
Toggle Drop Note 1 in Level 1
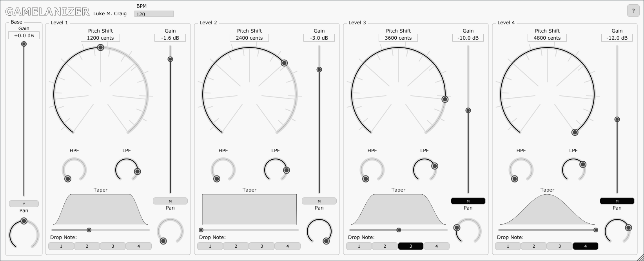coord(61,246)
